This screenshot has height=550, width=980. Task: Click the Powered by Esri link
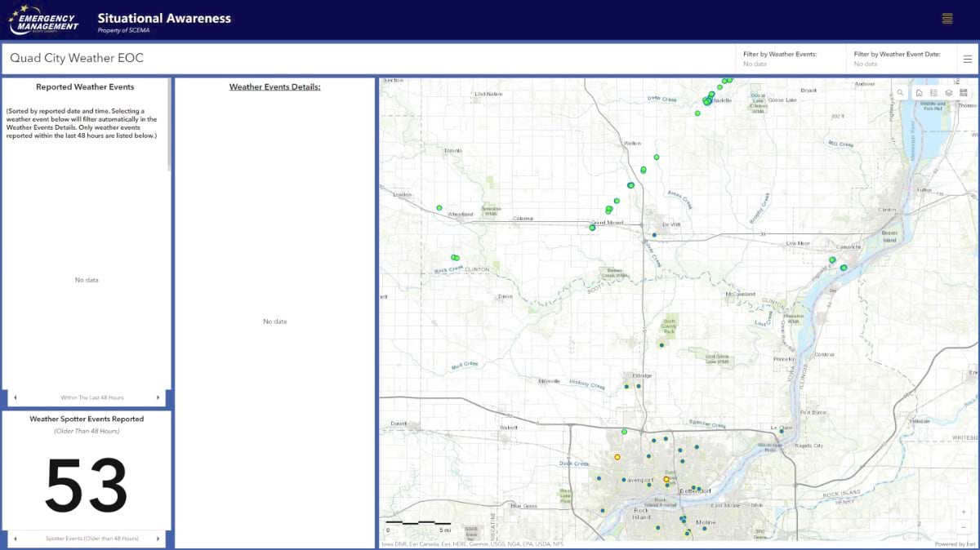955,543
